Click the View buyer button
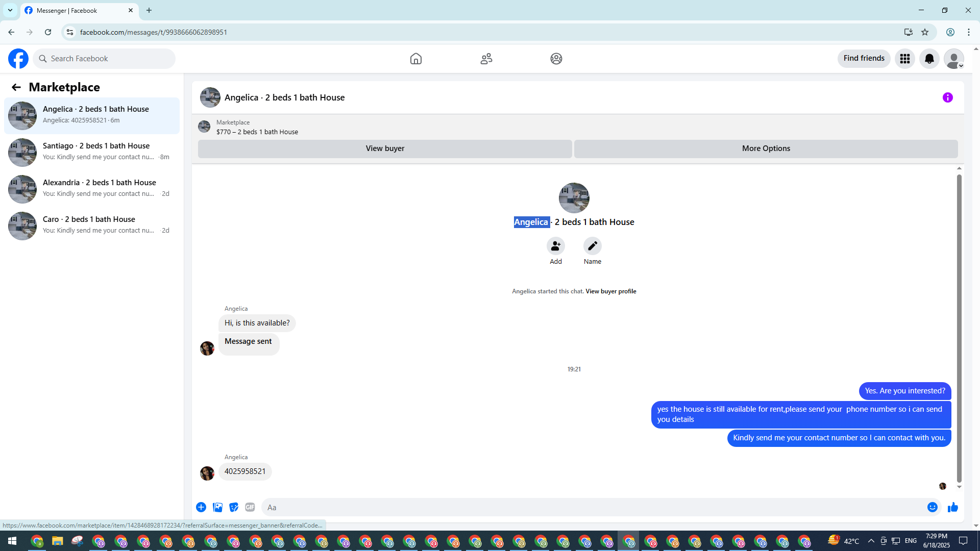 (385, 148)
